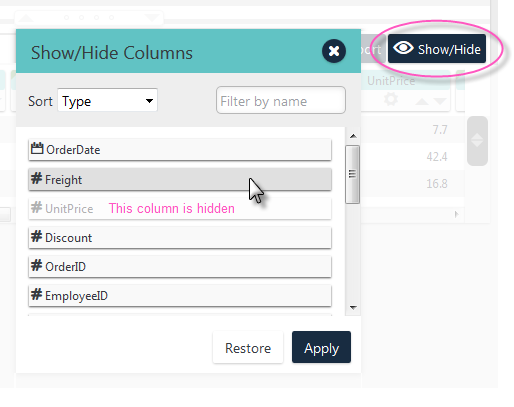
Task: Click the column list scrollbar thumb
Action: [352, 174]
